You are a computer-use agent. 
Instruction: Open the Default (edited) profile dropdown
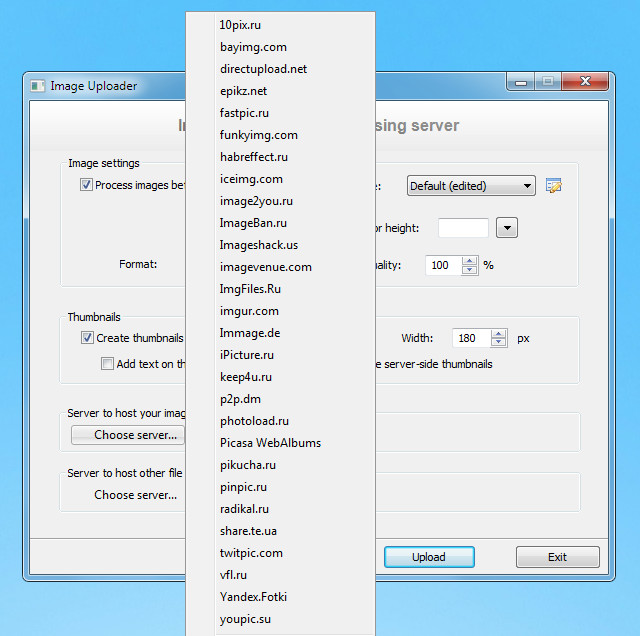(471, 186)
